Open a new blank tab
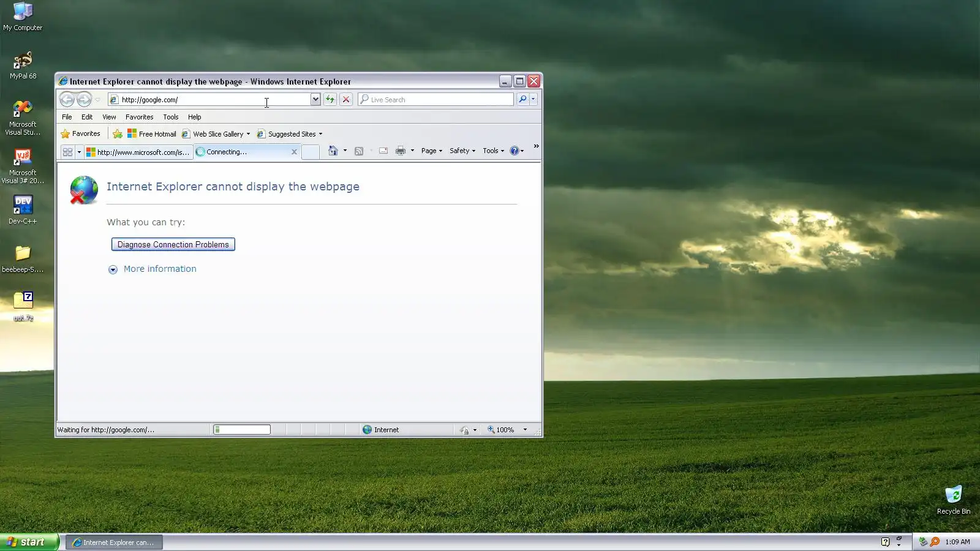 coord(311,152)
